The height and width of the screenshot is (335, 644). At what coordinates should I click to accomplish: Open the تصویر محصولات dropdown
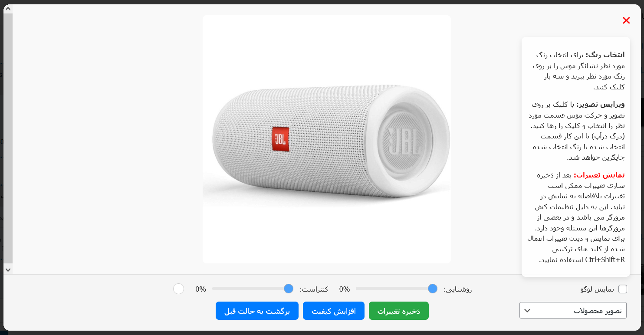(x=573, y=310)
